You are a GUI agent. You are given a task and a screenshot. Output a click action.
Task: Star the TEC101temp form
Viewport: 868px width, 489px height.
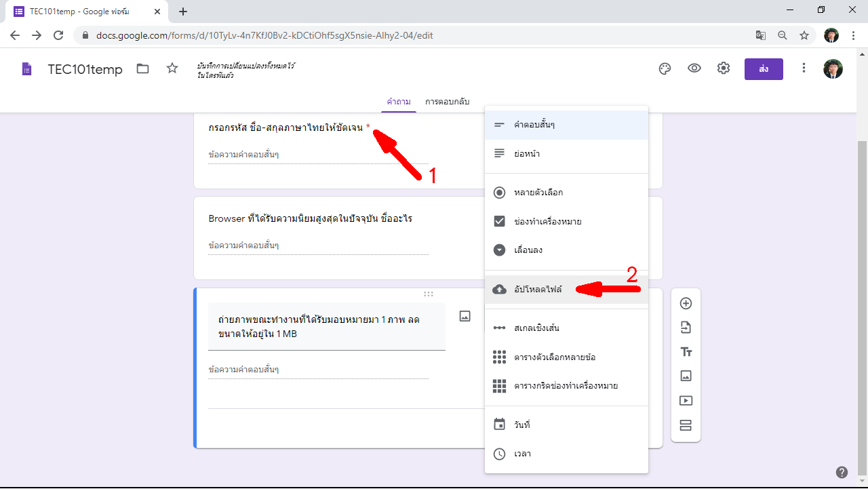172,69
